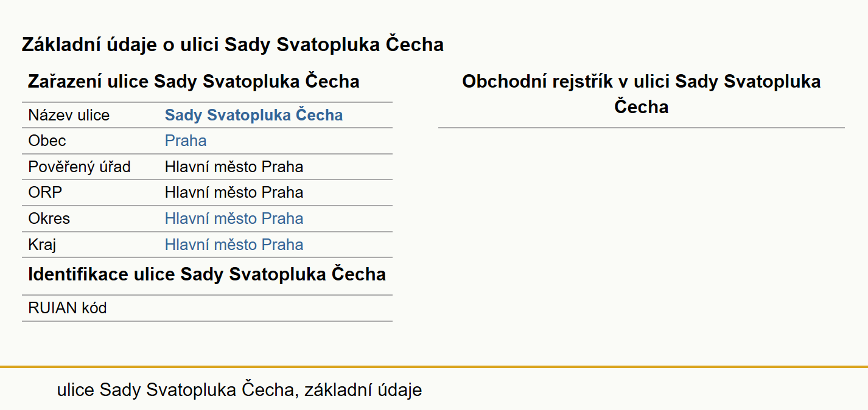
Task: Select the Pověřený úřad row label
Action: (x=79, y=167)
